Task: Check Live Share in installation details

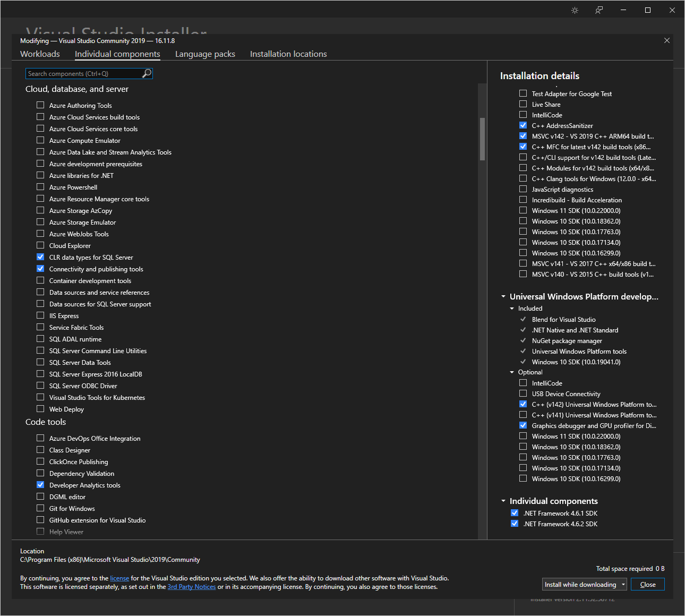Action: [x=523, y=104]
